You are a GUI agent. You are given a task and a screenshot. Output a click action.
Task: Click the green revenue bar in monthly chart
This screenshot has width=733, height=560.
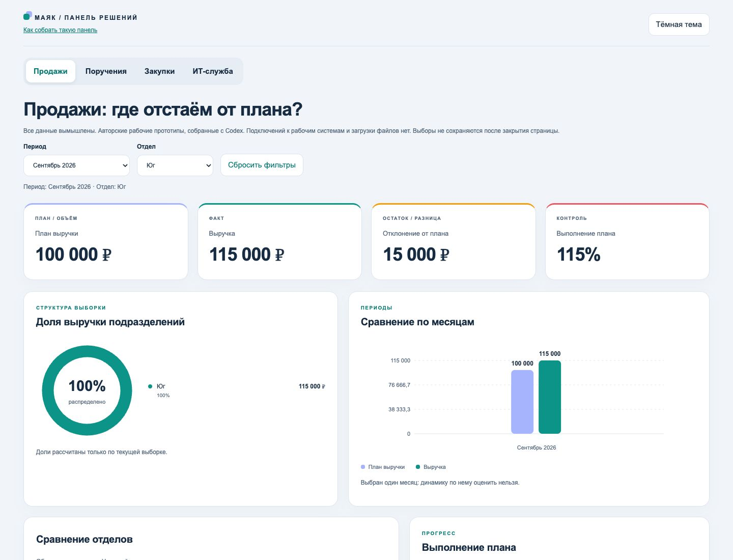550,397
